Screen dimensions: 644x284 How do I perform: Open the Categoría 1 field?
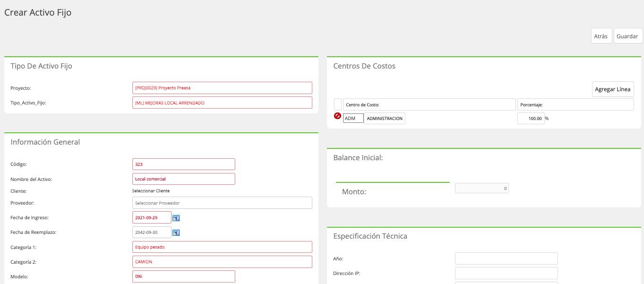222,247
